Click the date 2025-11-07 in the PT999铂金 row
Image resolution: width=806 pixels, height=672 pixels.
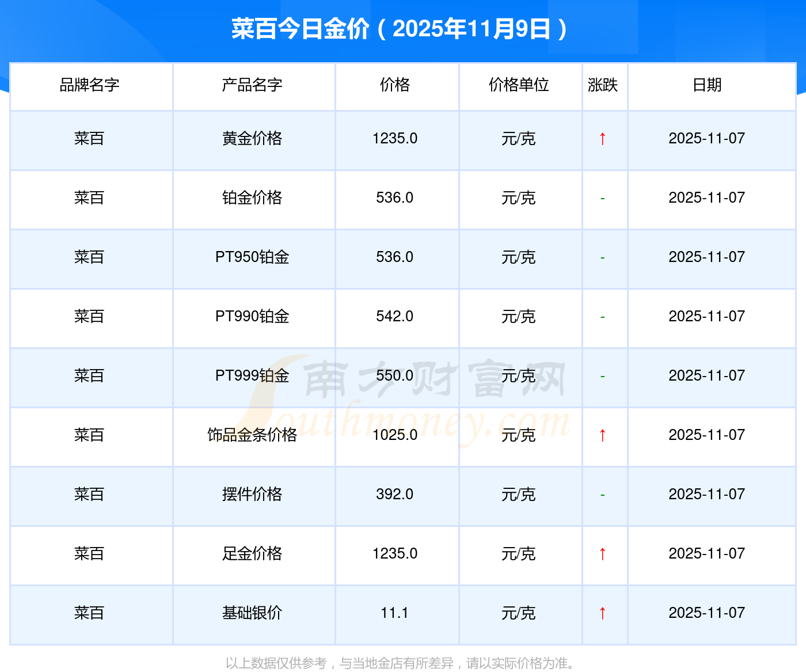pos(707,376)
